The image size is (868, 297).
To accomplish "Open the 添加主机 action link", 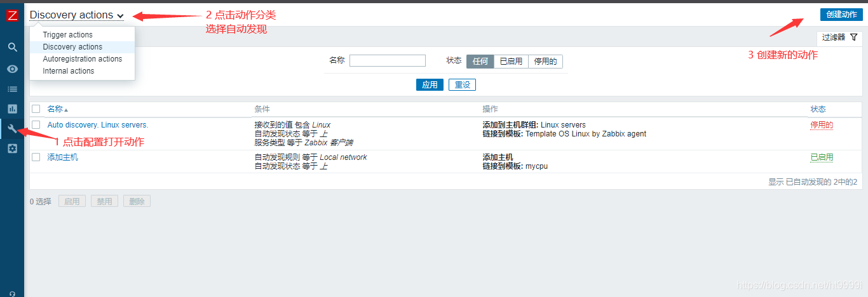I will tap(63, 157).
